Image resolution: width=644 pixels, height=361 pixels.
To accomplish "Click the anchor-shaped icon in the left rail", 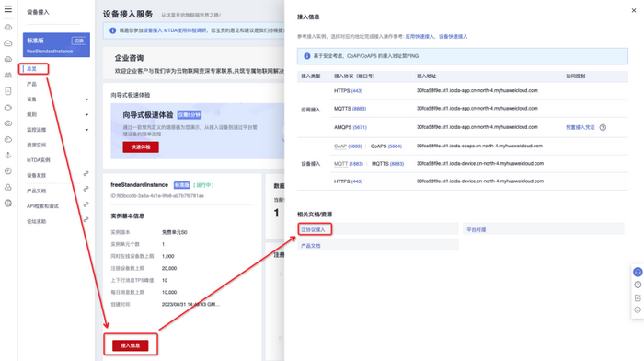I will pyautogui.click(x=7, y=155).
